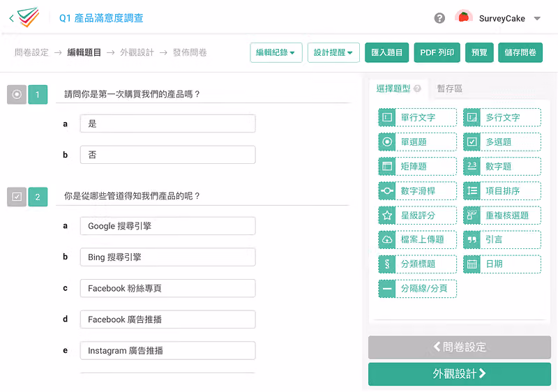The height and width of the screenshot is (392, 558).
Task: Add a 單選題 question type
Action: (x=417, y=142)
